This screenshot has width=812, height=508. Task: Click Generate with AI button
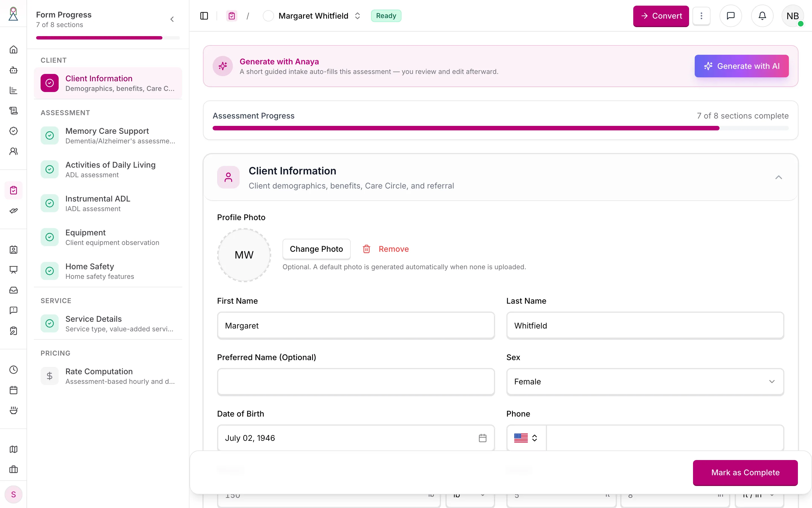pos(741,66)
